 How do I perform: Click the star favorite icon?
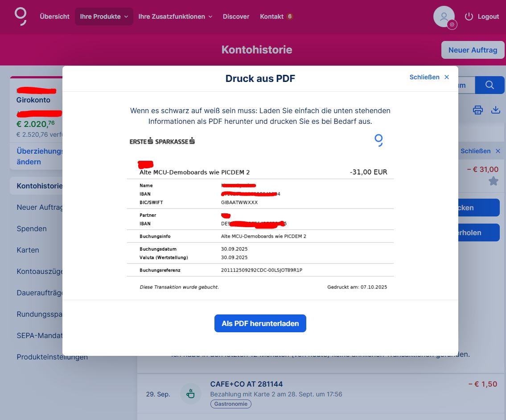pos(493,181)
